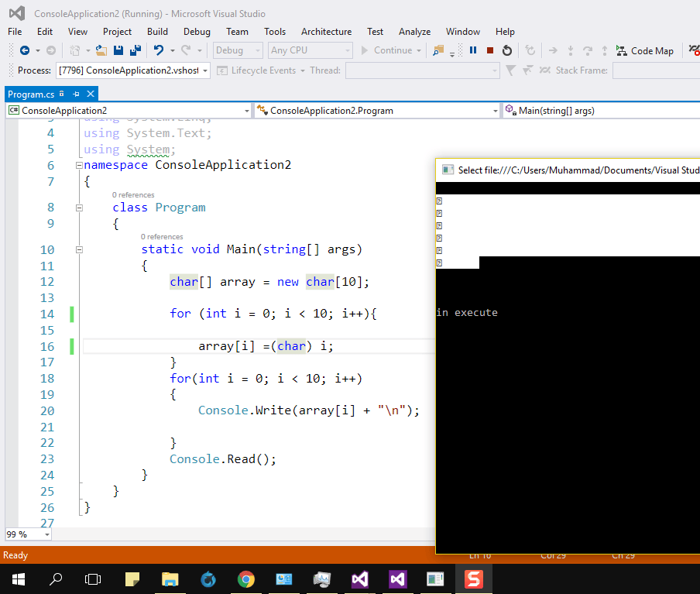Open the File menu
The image size is (700, 594).
pos(15,32)
